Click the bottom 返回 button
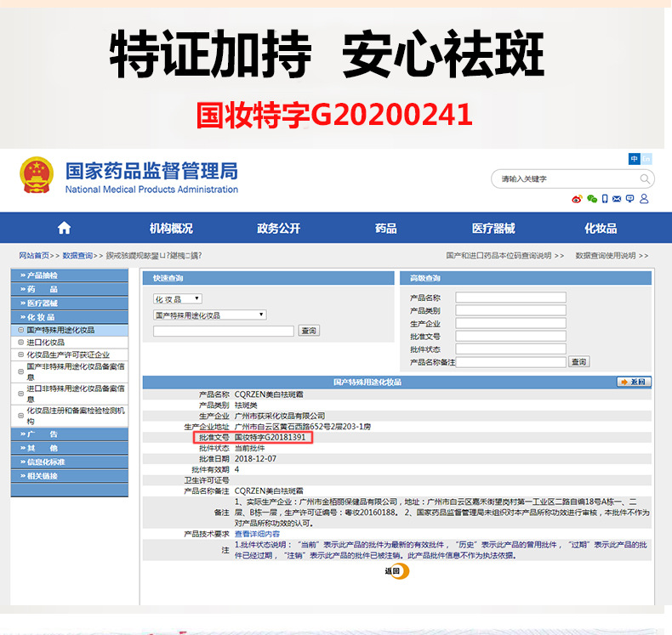The width and height of the screenshot is (672, 635). pyautogui.click(x=397, y=571)
